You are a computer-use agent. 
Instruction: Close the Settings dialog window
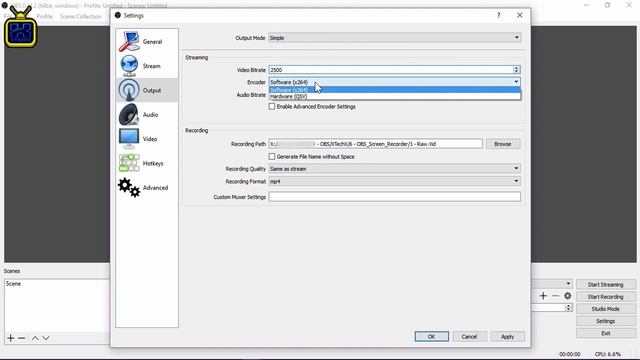tap(520, 15)
